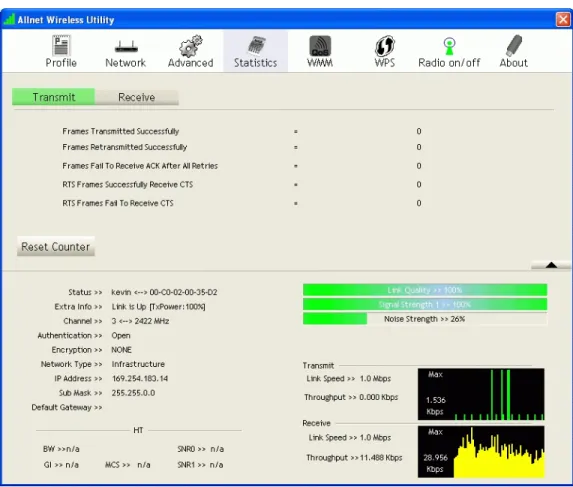Viewport: 573px width, 487px height.
Task: Close the Allnet Wireless Utility window
Action: [x=563, y=19]
